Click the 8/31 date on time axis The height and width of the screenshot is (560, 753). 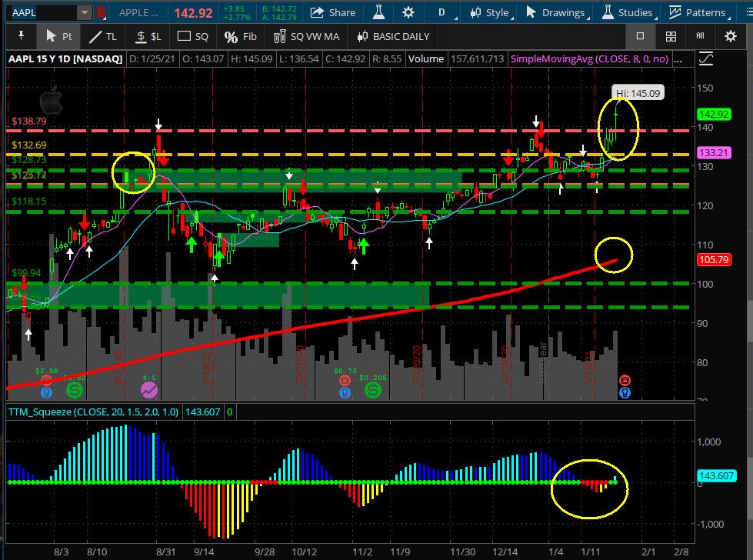point(165,552)
